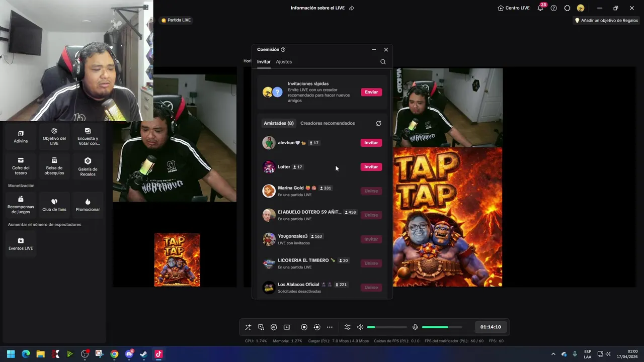The width and height of the screenshot is (644, 362).
Task: Show hidden system tray icons chevron
Action: coord(553,354)
